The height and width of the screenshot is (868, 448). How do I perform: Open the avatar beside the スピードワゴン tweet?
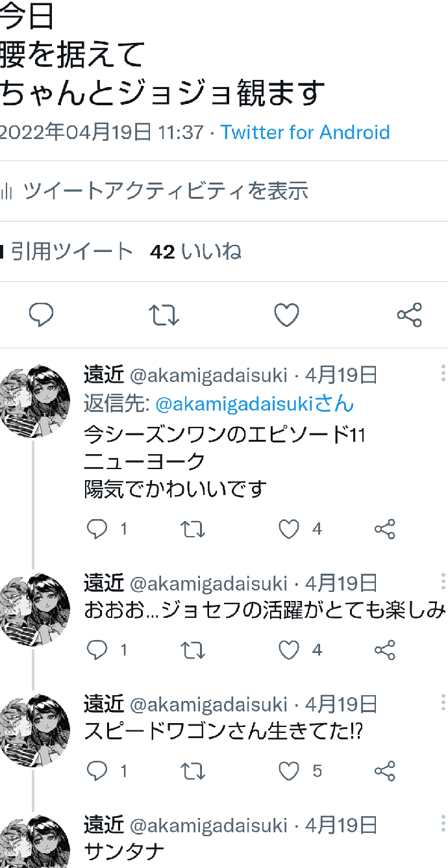tap(34, 730)
